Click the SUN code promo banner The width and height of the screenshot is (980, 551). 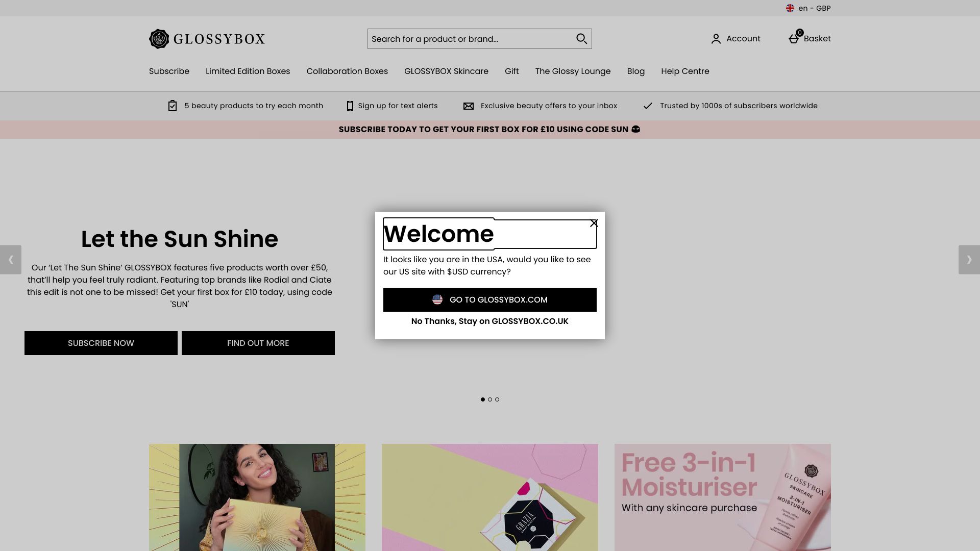489,130
